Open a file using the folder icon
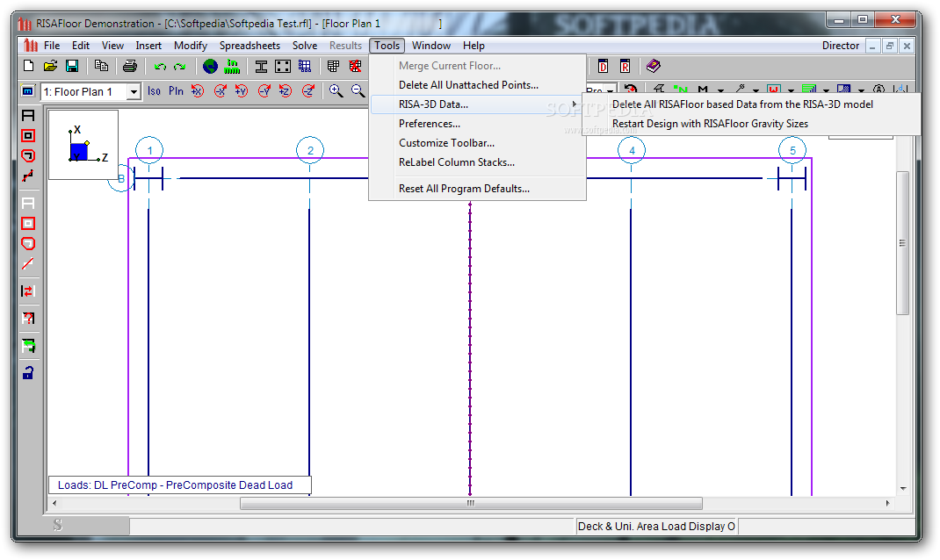 [x=50, y=66]
